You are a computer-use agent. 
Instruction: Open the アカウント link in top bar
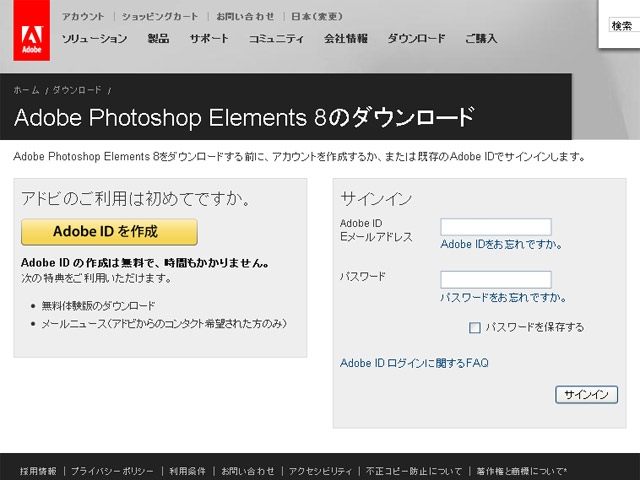[x=83, y=17]
